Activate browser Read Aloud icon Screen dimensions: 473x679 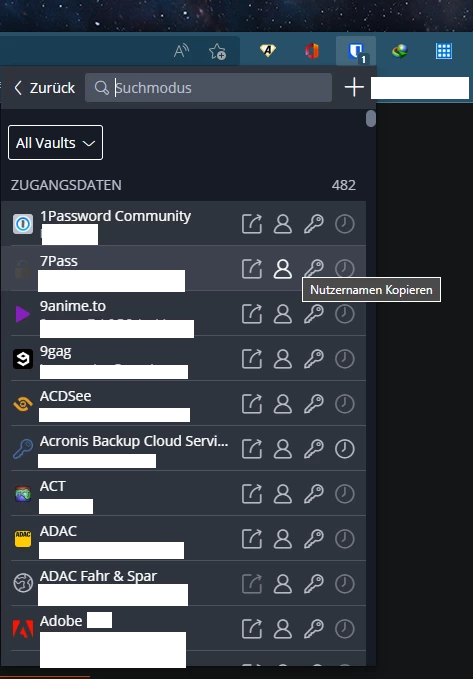point(181,52)
